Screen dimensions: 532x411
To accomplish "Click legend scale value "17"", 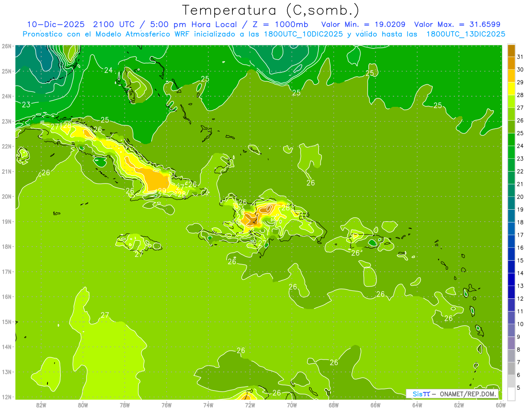I will [x=520, y=235].
